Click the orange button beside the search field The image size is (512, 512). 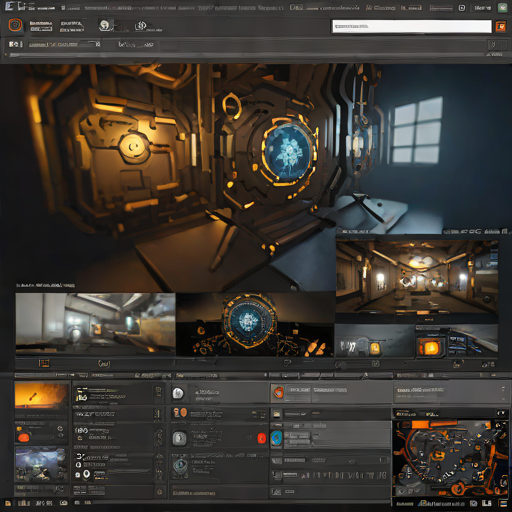(500, 26)
